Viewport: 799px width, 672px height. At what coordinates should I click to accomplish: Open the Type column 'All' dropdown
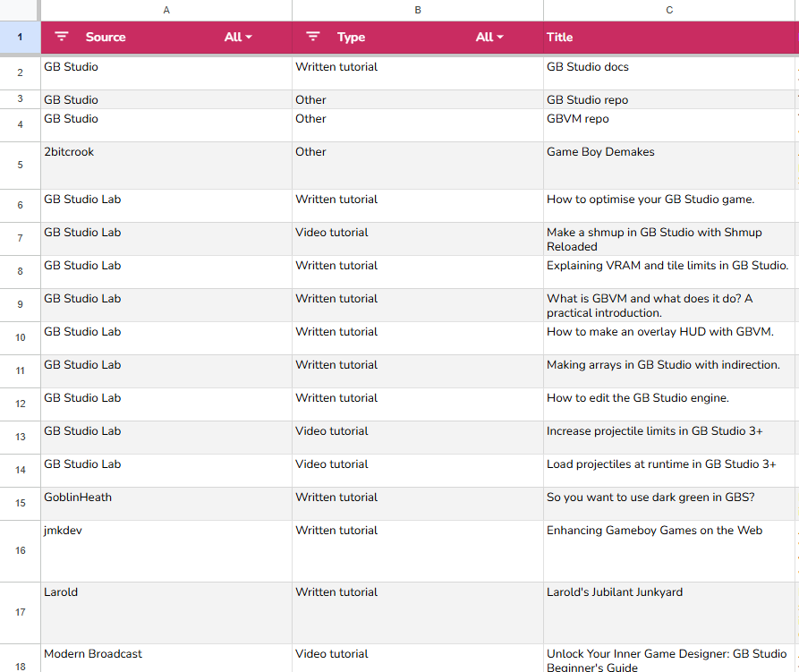pyautogui.click(x=489, y=37)
